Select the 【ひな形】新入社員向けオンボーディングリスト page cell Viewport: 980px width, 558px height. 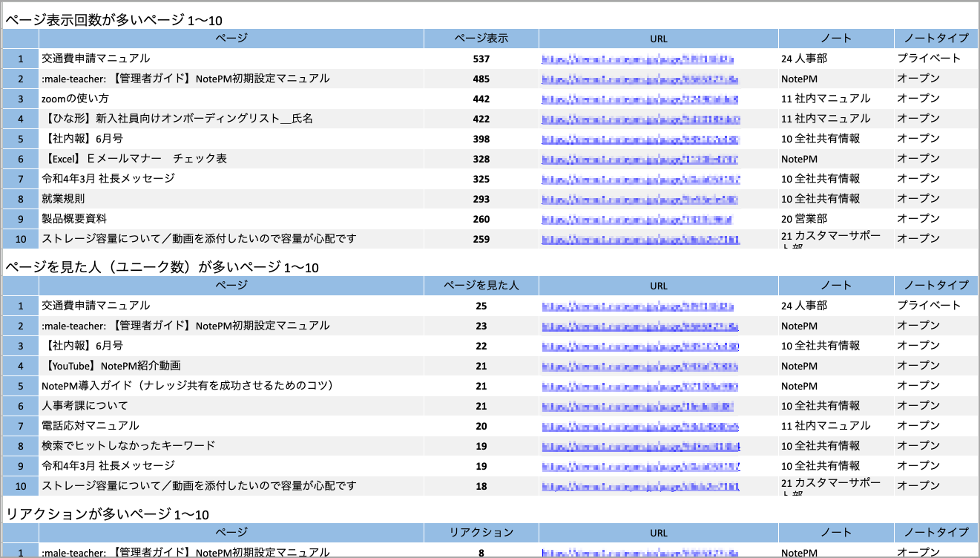[177, 119]
